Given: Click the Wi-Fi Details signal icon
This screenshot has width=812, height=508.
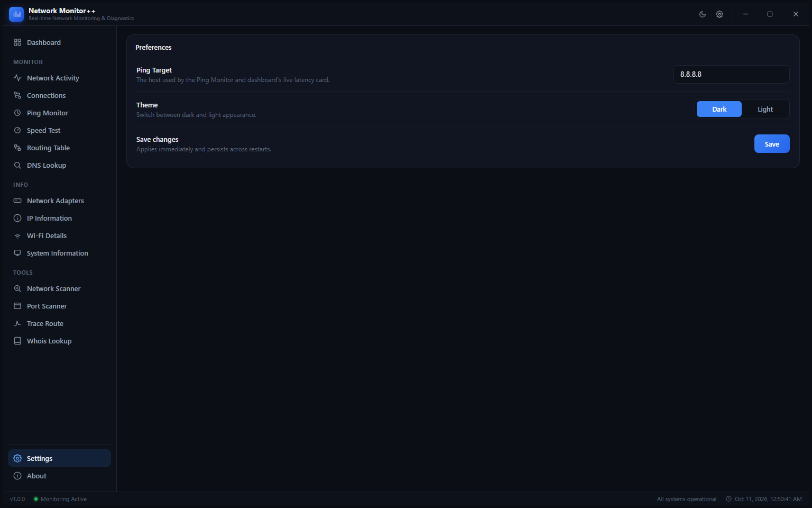Looking at the screenshot, I should [17, 236].
